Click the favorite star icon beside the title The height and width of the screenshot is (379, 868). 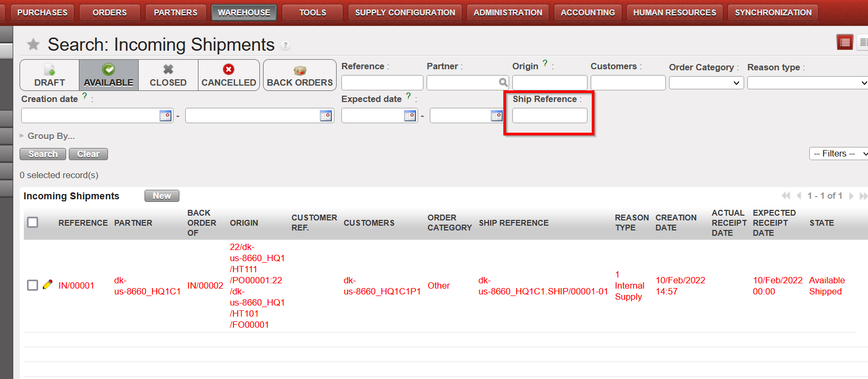33,44
